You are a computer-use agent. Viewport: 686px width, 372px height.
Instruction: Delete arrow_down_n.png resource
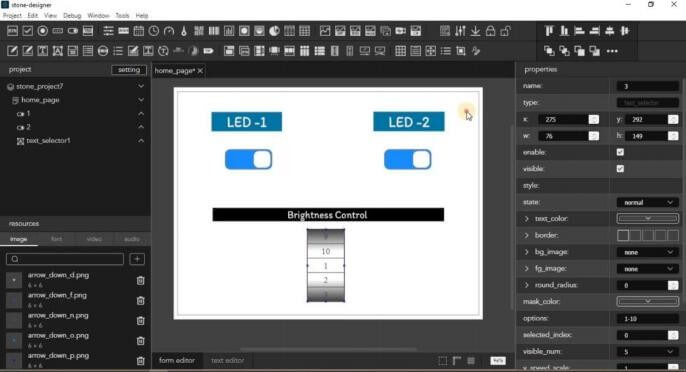pos(140,321)
